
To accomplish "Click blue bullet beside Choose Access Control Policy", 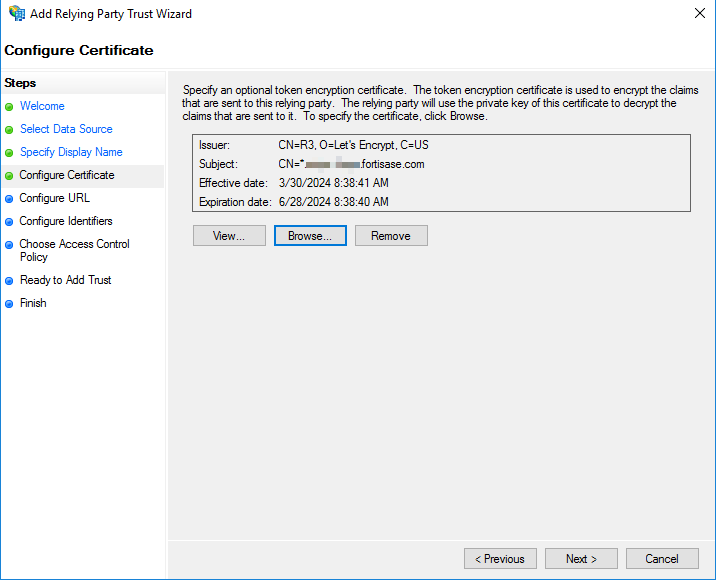I will [x=9, y=245].
